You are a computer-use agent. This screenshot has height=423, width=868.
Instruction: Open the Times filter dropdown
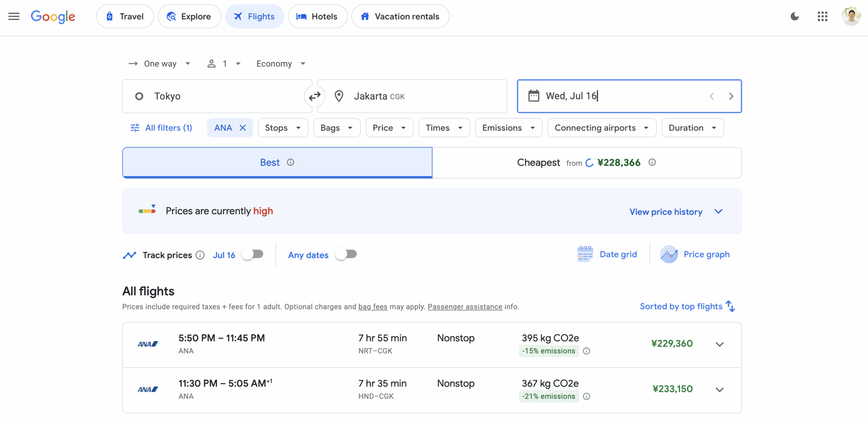click(x=444, y=128)
